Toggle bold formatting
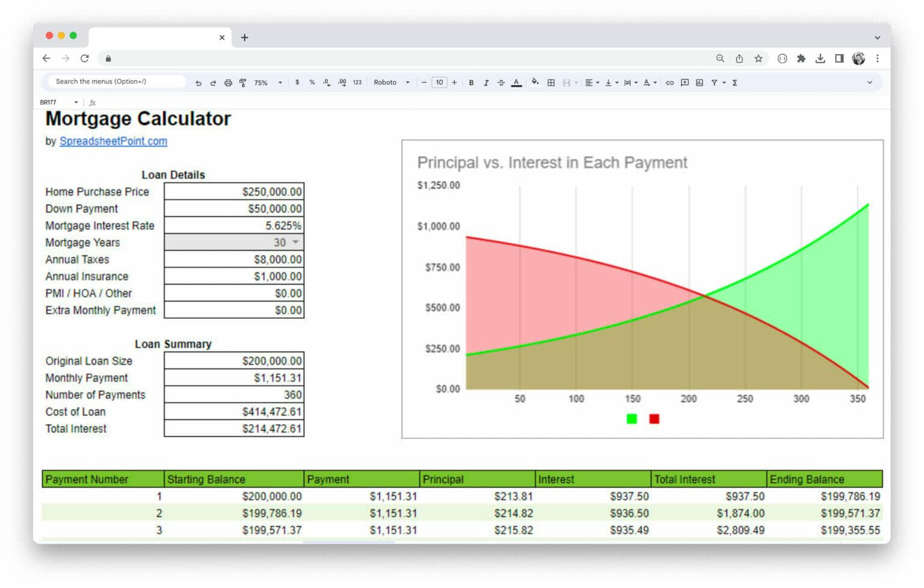924x588 pixels. tap(472, 82)
